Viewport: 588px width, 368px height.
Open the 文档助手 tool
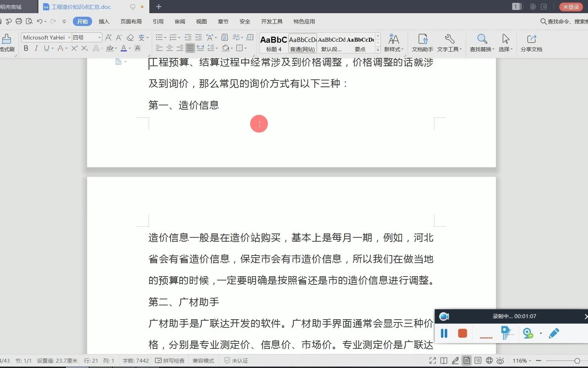click(422, 43)
